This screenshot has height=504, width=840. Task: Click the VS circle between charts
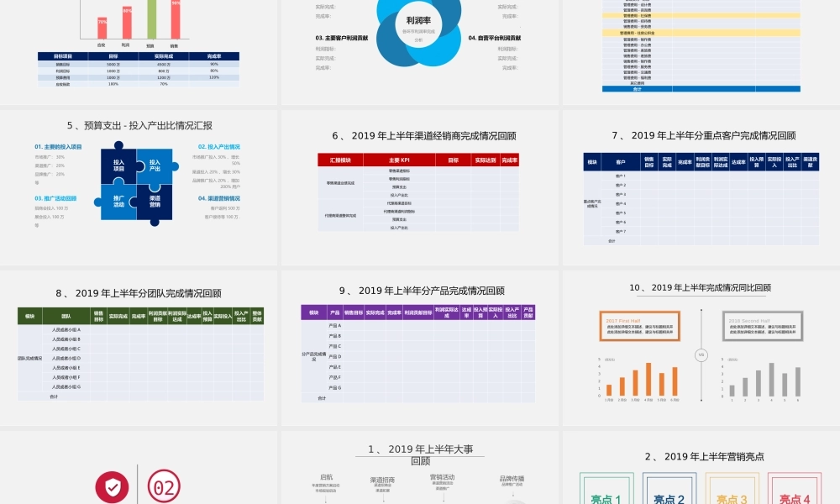(x=700, y=355)
